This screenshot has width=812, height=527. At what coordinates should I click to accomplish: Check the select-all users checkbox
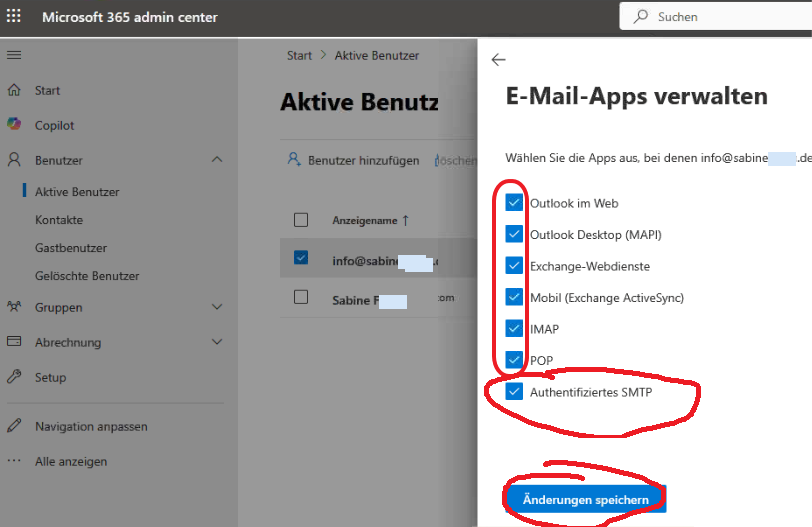(301, 220)
